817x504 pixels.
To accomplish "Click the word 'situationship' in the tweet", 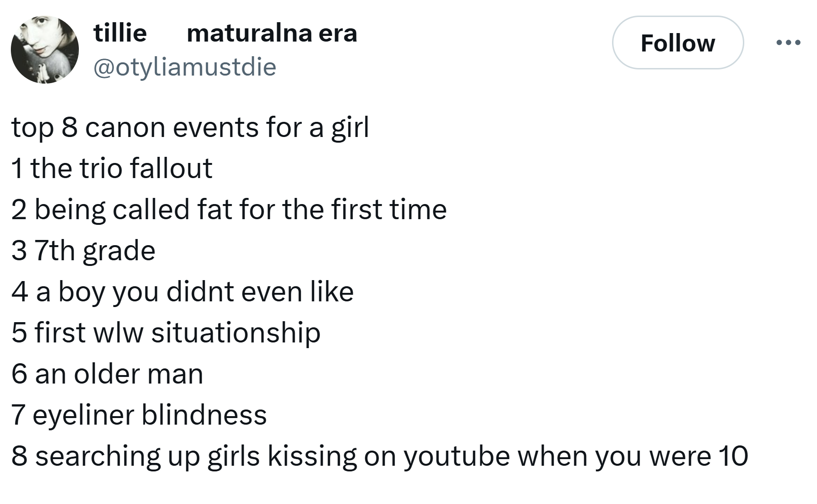I will (x=236, y=333).
